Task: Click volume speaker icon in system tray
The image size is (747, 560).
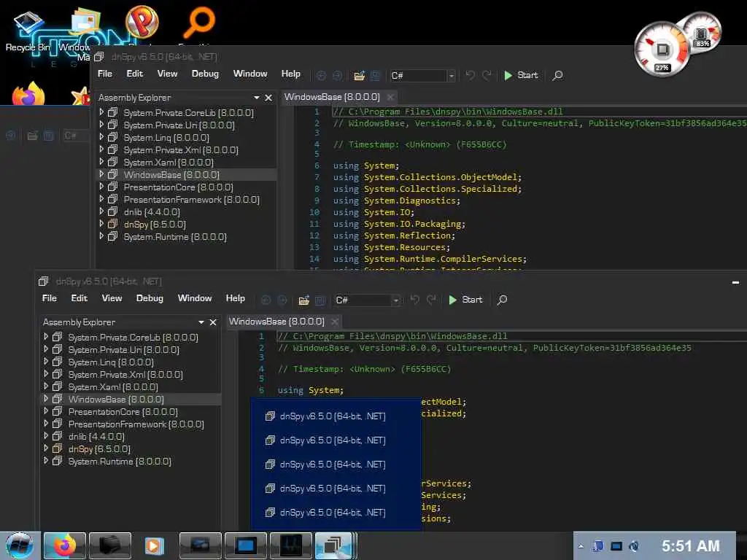Action: click(x=634, y=546)
